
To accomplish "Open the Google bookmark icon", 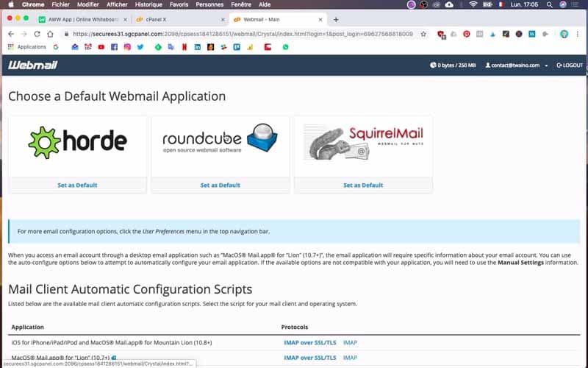I will coord(56,47).
